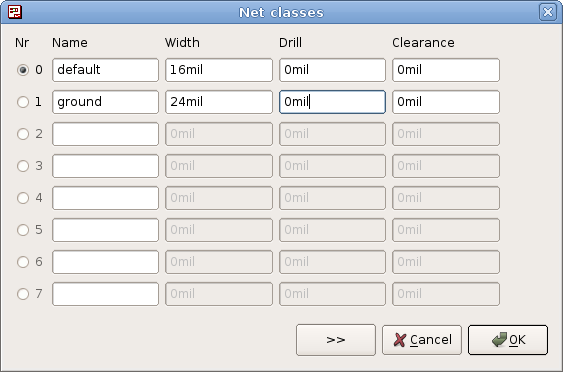563x372 pixels.
Task: Select net class 5 radio button
Action: pos(23,230)
